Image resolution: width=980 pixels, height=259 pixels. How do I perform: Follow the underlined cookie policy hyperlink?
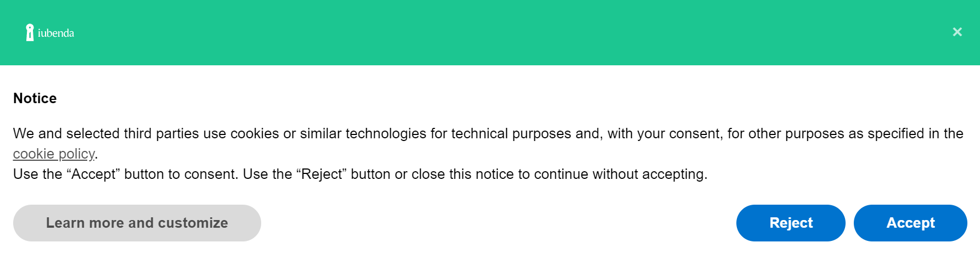point(54,154)
